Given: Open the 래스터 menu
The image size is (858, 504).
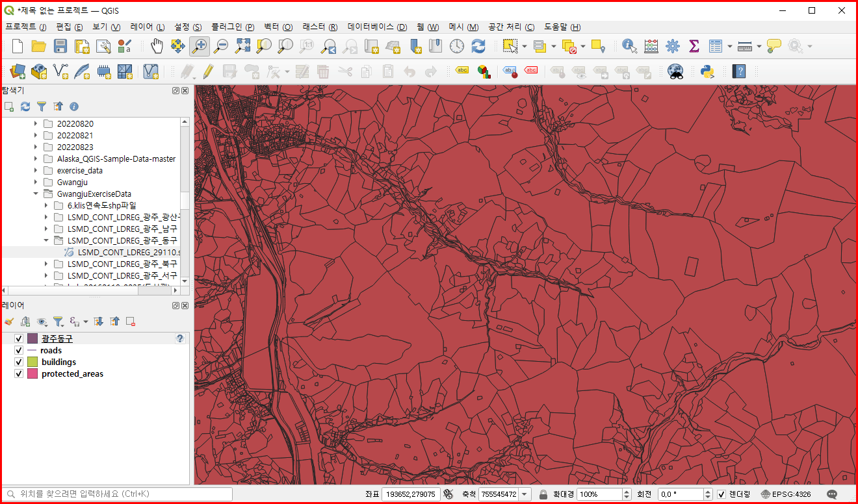Looking at the screenshot, I should tap(320, 27).
